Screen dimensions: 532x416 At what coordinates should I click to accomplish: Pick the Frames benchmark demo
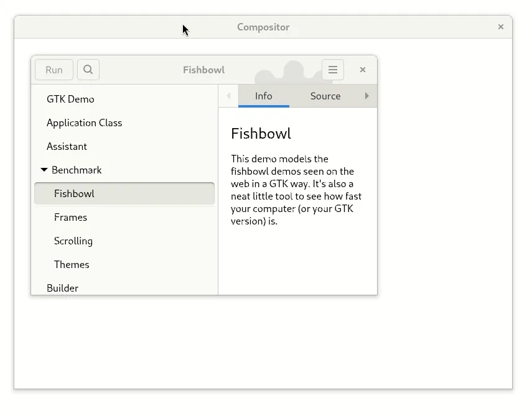coord(70,217)
